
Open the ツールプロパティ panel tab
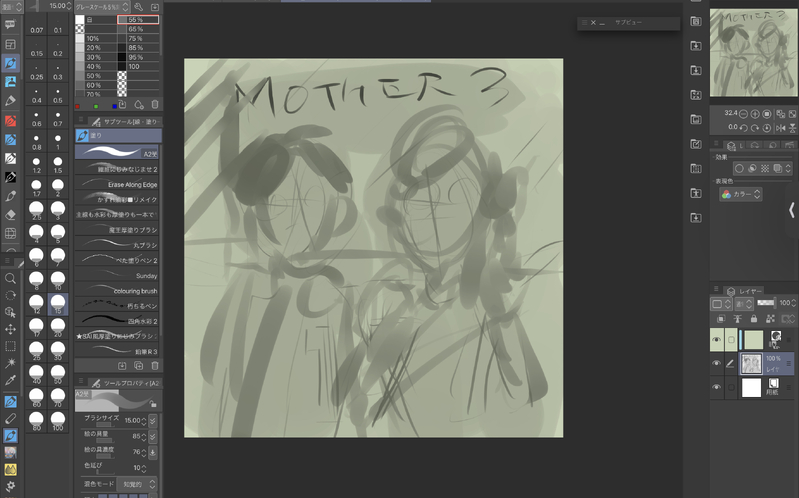pyautogui.click(x=126, y=383)
